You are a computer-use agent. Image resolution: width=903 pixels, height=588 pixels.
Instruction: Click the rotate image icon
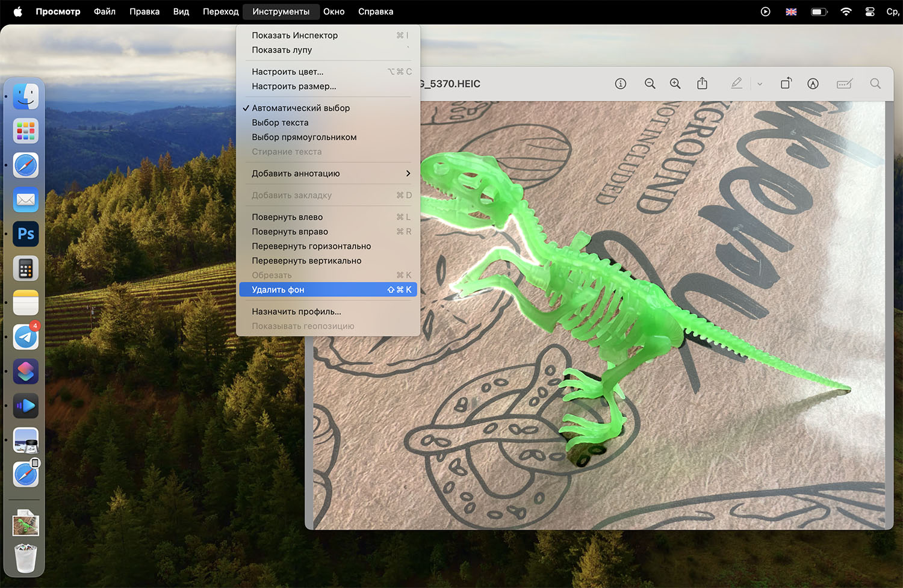pyautogui.click(x=786, y=84)
